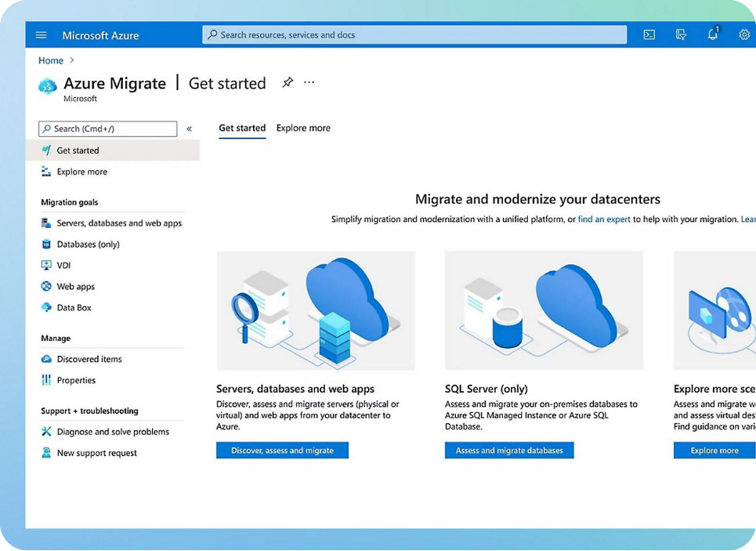Open directories and subscriptions filter icon
Viewport: 756px width, 551px height.
point(681,34)
